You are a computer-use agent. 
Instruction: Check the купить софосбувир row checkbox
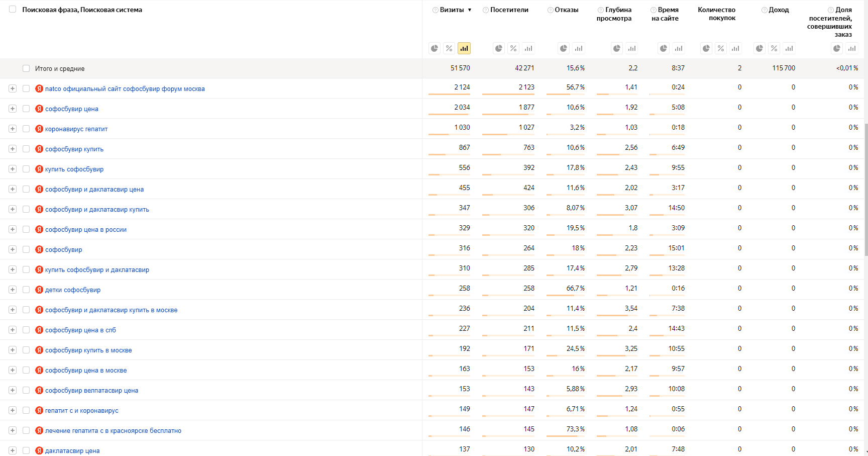pyautogui.click(x=26, y=169)
